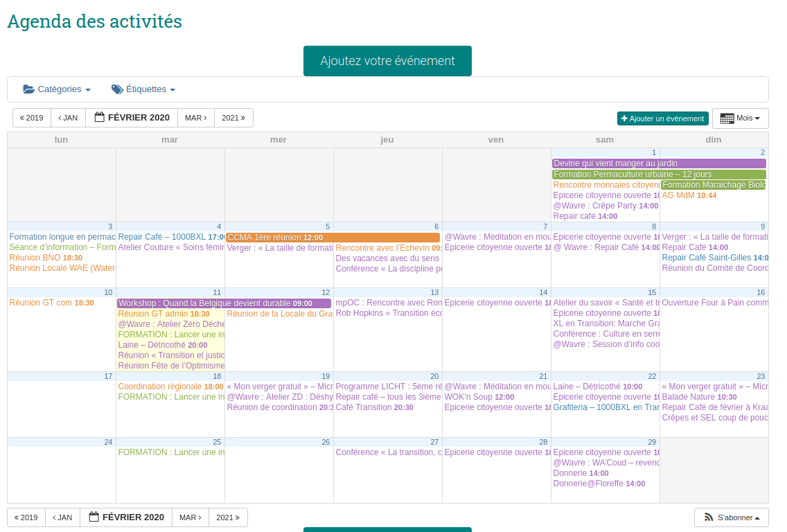Click the calendar icon beside top FÉVRIER 2020

tap(99, 117)
